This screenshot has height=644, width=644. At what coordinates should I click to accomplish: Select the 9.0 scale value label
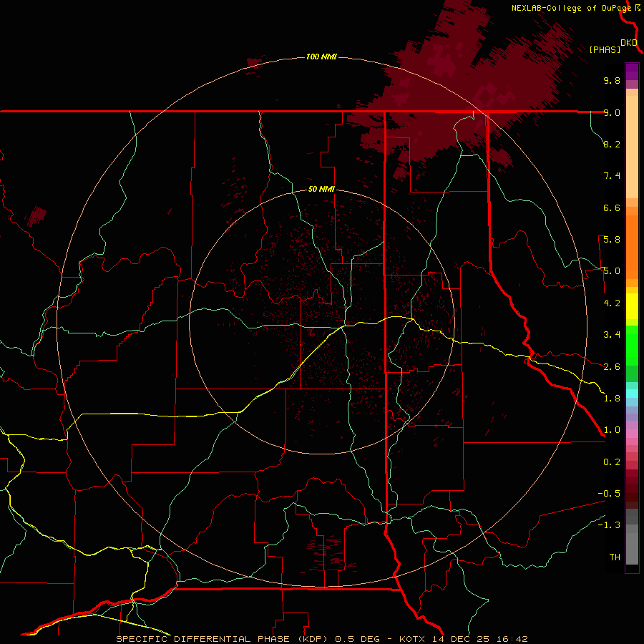(612, 112)
